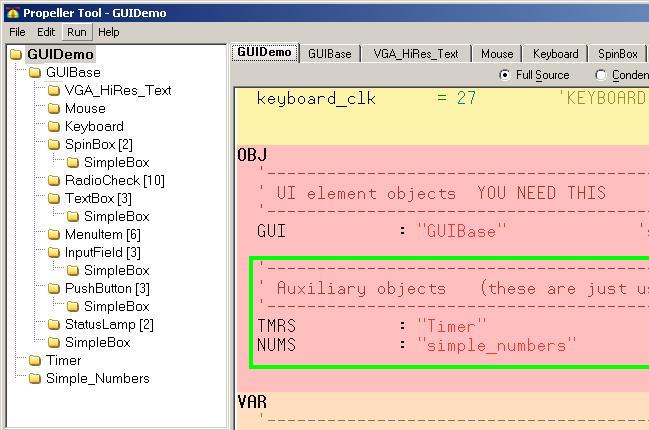Screen dimensions: 649x430
Task: Click the Propeller Tool title bar icon
Action: 12,13
